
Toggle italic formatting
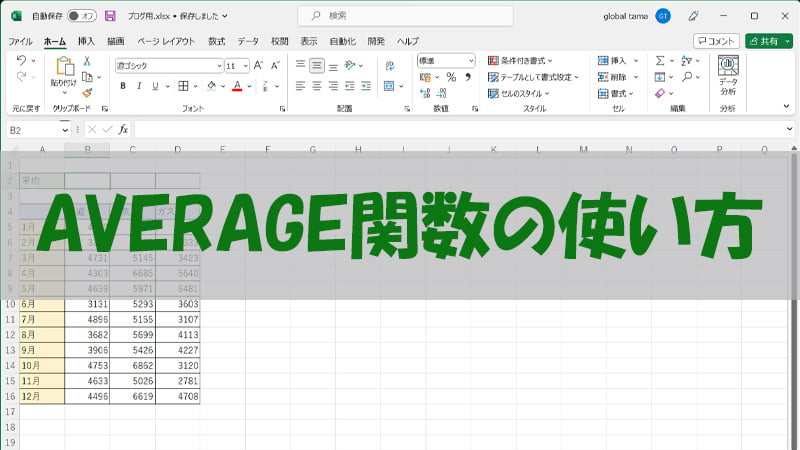[139, 86]
